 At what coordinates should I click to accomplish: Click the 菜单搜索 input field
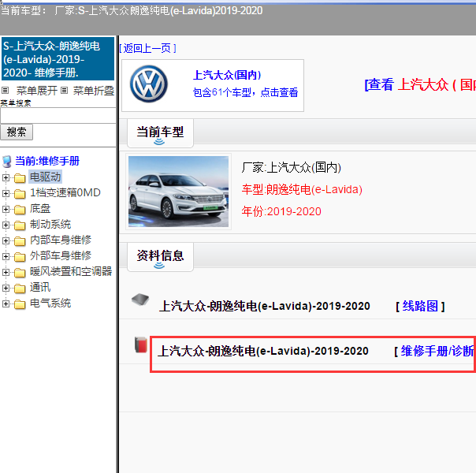(58, 116)
